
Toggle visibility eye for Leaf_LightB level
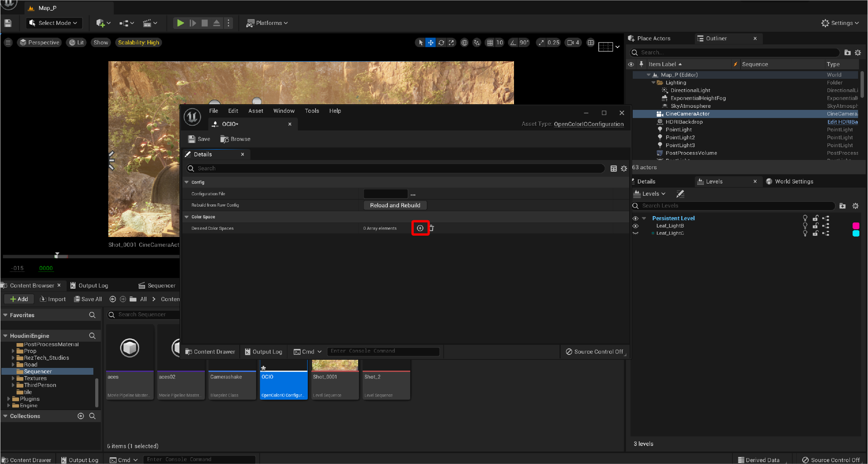[x=636, y=226]
